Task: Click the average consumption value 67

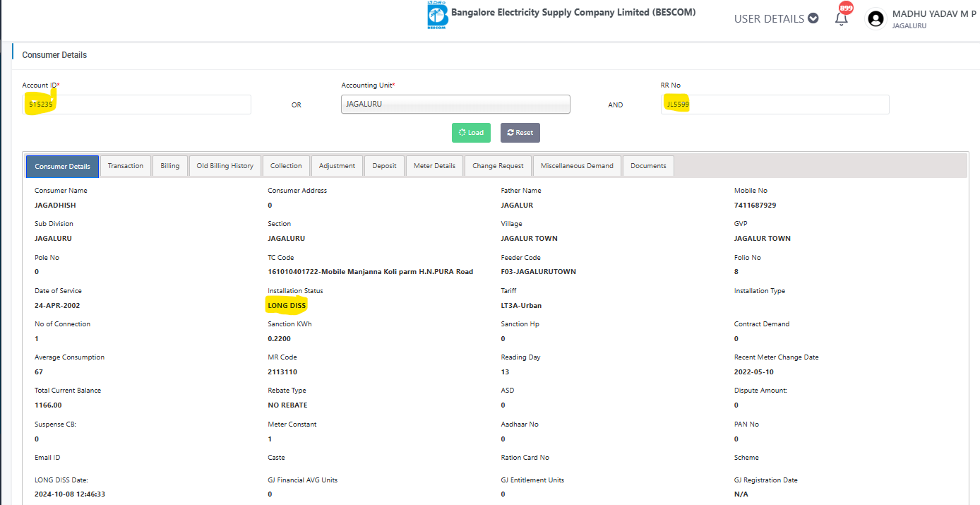Action: [x=39, y=372]
